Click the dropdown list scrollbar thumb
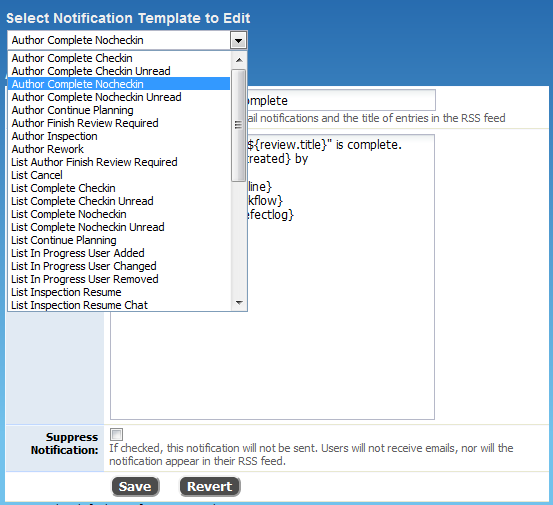553x505 pixels. (239, 126)
